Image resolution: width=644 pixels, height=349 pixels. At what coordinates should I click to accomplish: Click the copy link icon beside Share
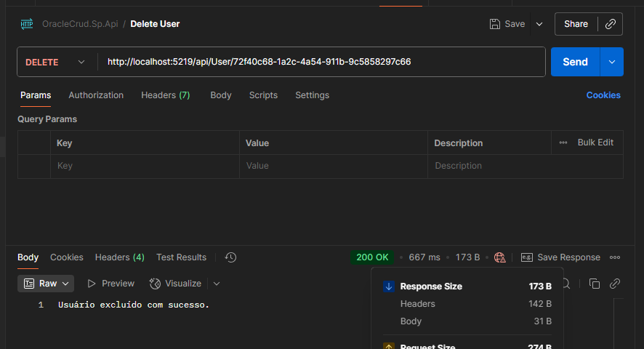611,24
